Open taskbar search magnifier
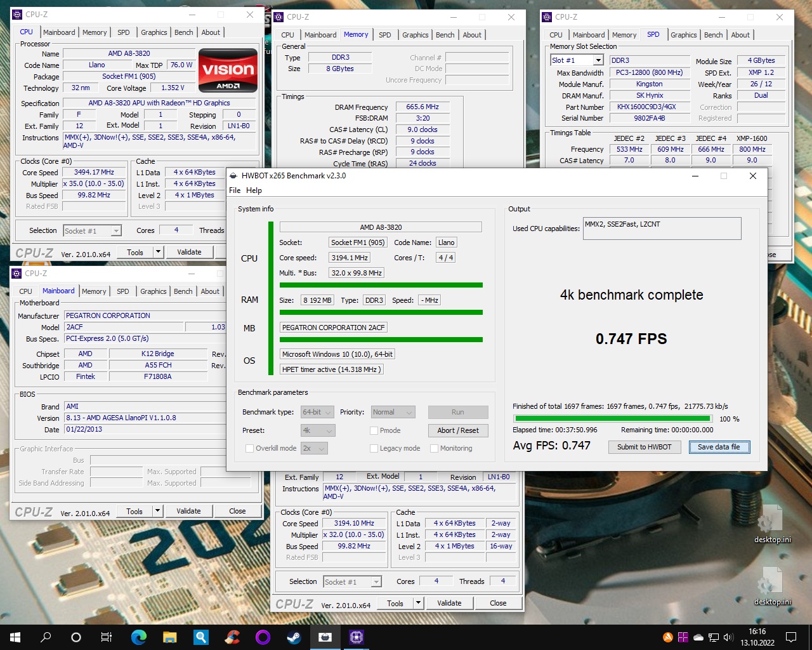The height and width of the screenshot is (650, 812). 46,637
